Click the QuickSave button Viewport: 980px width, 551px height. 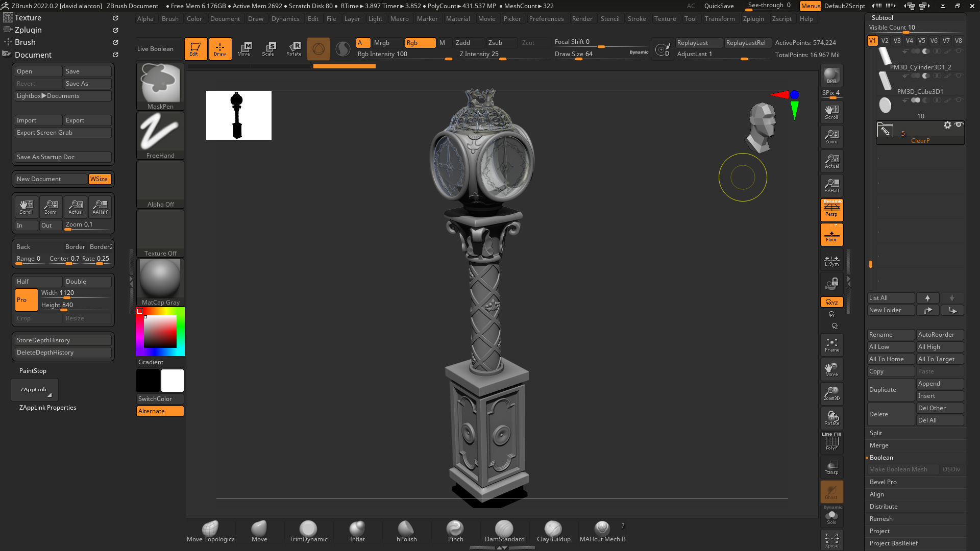pyautogui.click(x=719, y=6)
